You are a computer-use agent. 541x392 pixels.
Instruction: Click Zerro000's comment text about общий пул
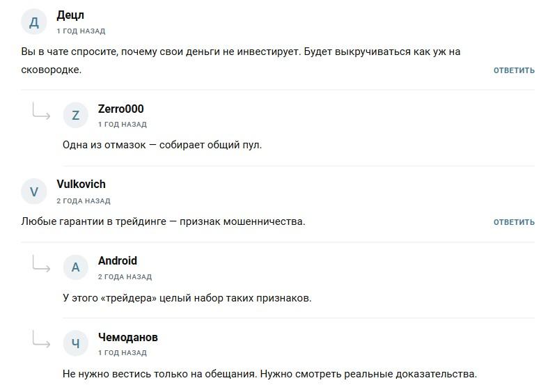click(x=162, y=145)
